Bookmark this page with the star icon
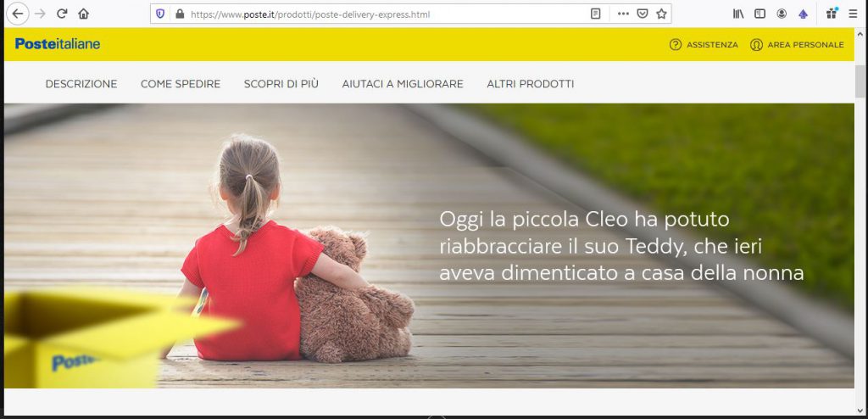This screenshot has width=868, height=419. [x=661, y=14]
